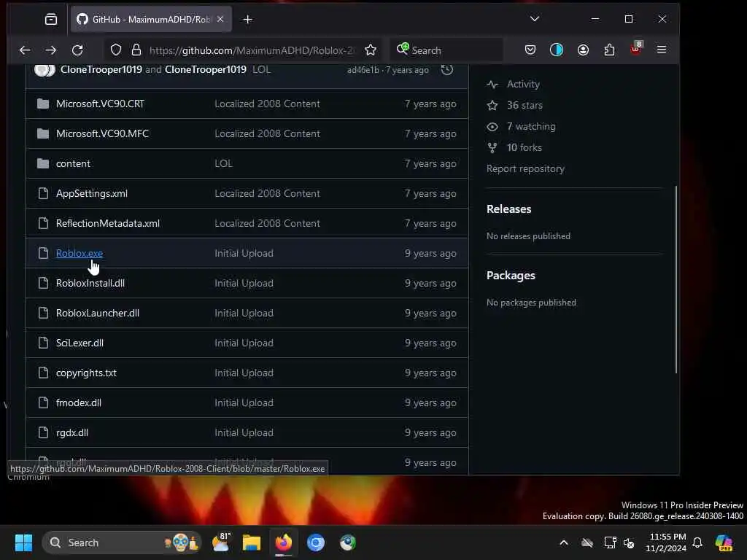
Task: Open rgdx.dll file
Action: click(72, 433)
